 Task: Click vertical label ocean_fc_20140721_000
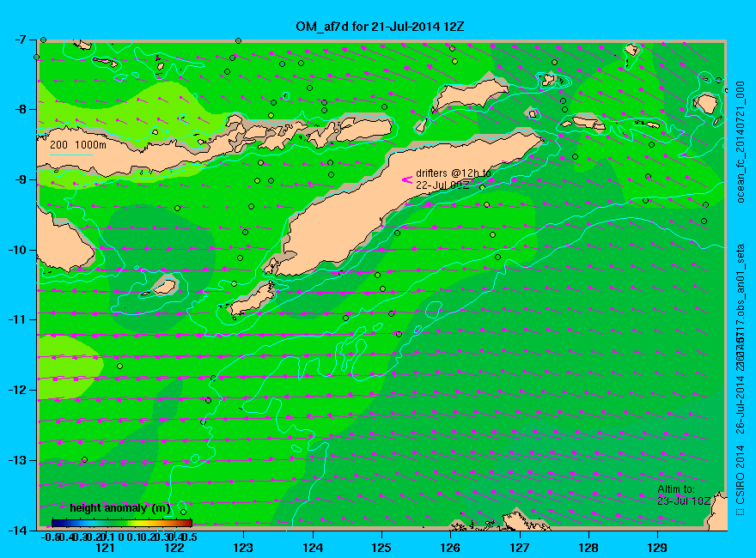(x=741, y=143)
